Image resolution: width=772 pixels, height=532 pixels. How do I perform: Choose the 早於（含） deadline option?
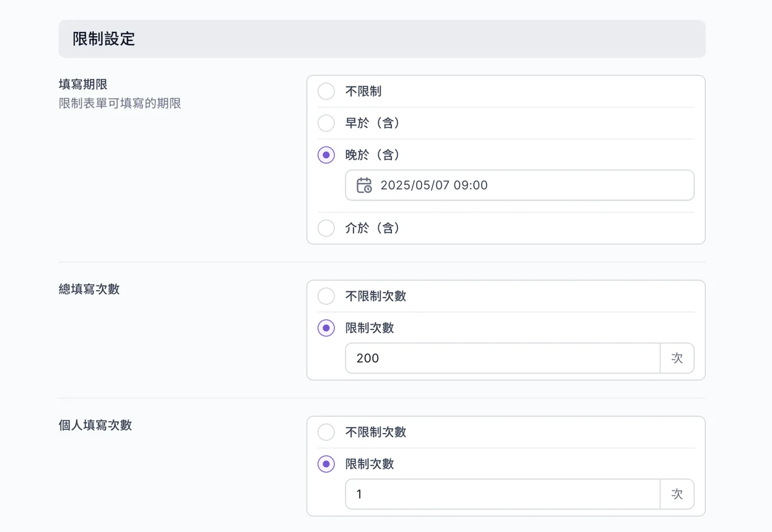(326, 123)
